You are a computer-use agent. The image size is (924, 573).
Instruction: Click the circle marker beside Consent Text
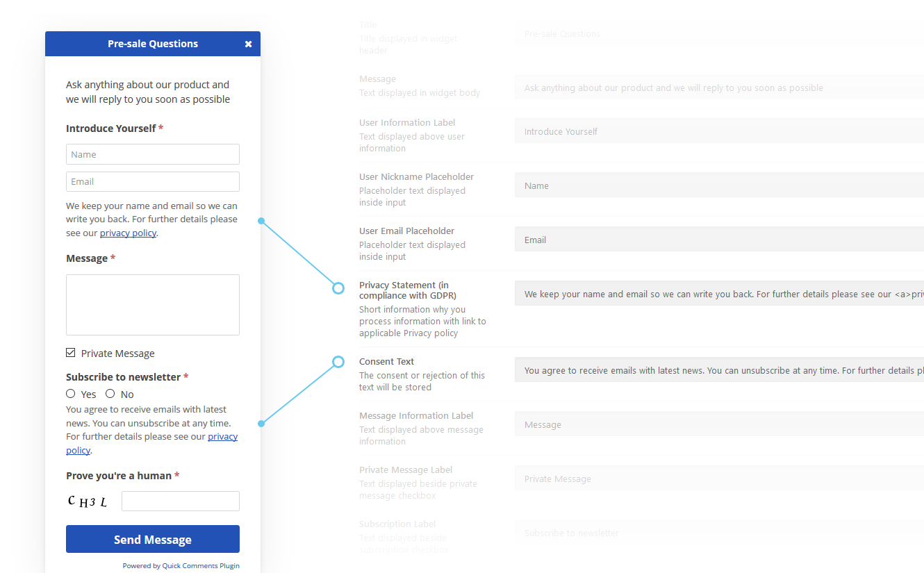pyautogui.click(x=338, y=362)
